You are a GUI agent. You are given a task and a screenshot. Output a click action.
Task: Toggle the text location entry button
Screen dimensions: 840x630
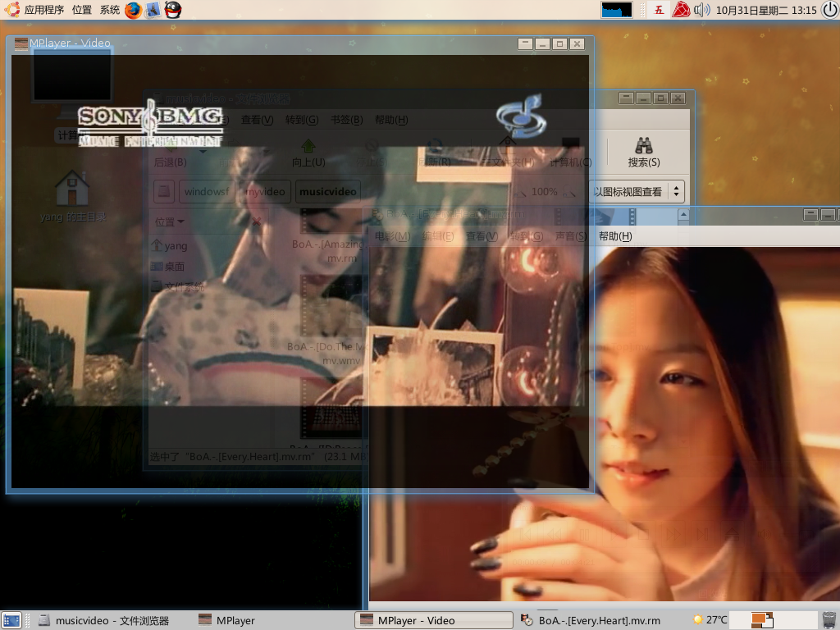pos(164,192)
